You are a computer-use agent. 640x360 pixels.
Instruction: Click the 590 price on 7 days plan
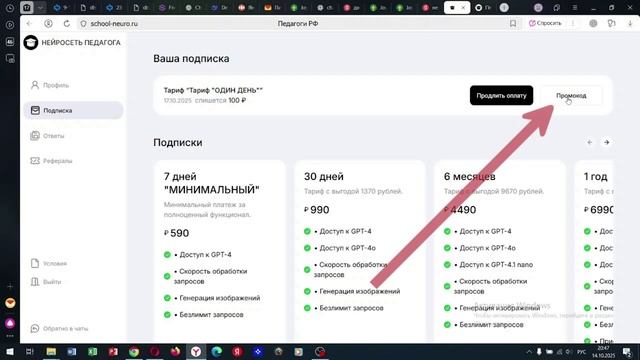coord(177,233)
